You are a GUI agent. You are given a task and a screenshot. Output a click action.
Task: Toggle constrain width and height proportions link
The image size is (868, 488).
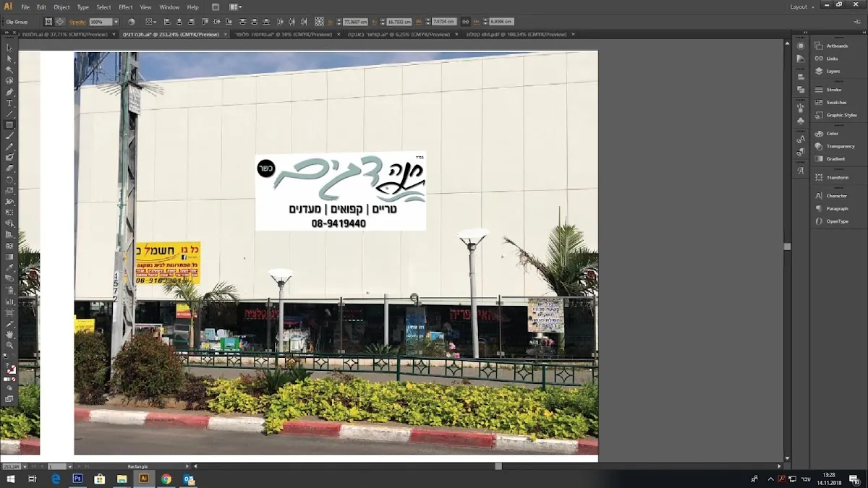coord(465,22)
